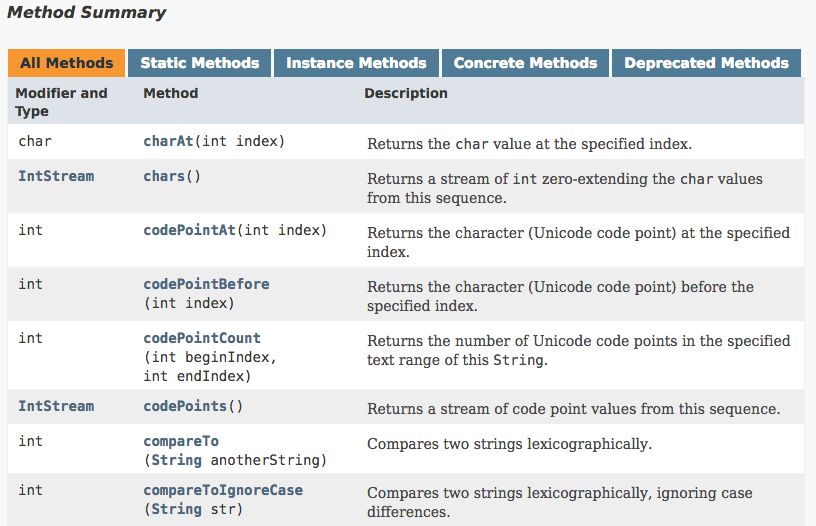Click the 'char' return type cell
816x526 pixels.
35,141
